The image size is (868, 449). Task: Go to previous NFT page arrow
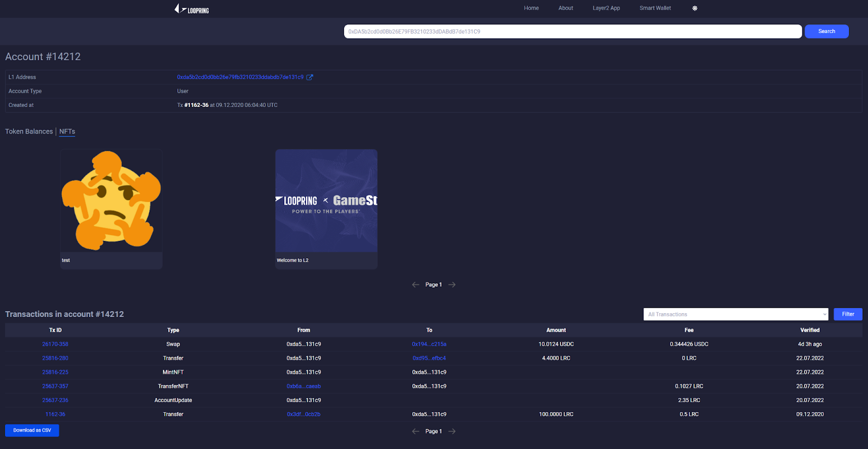[416, 284]
